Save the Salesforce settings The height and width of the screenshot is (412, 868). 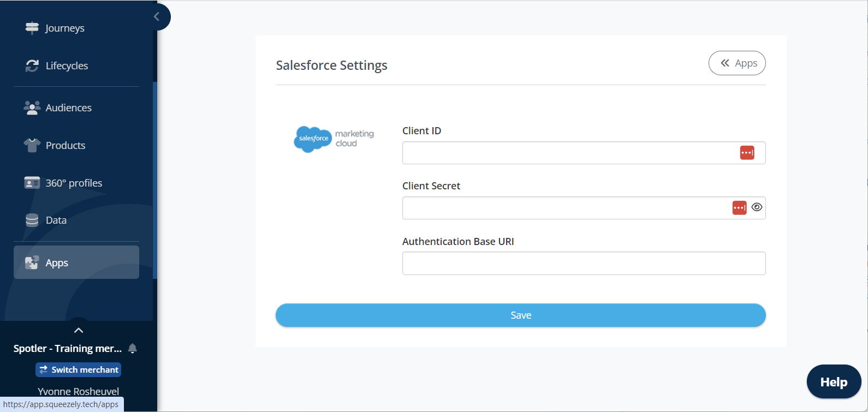point(521,315)
